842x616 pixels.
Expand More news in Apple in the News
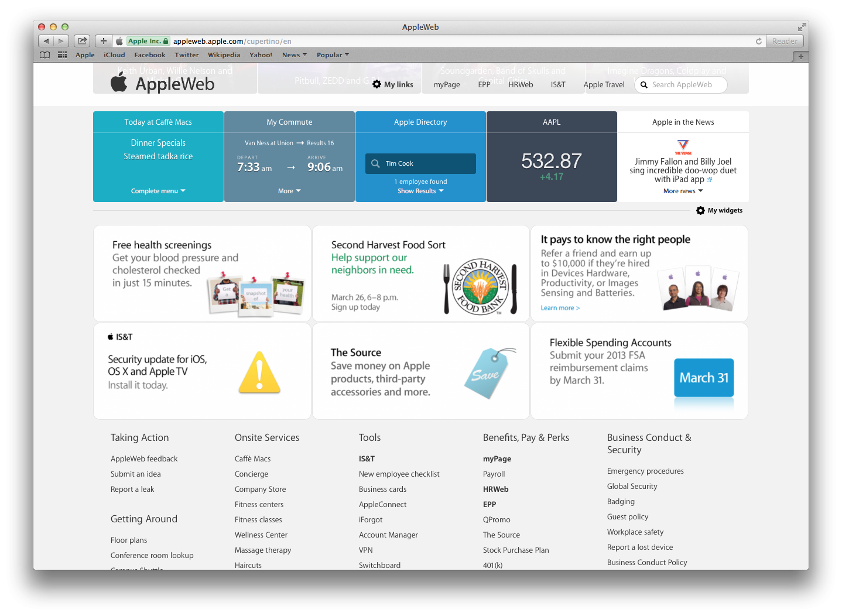coord(683,191)
